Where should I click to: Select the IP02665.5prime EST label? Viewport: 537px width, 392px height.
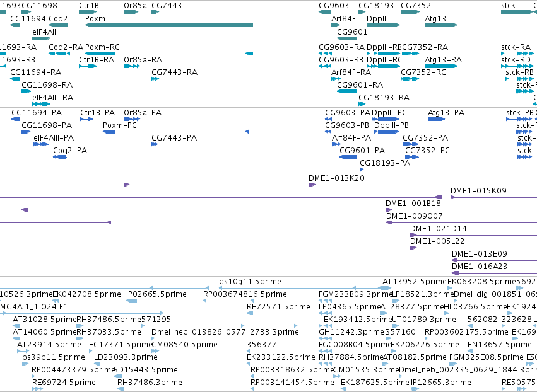click(156, 294)
